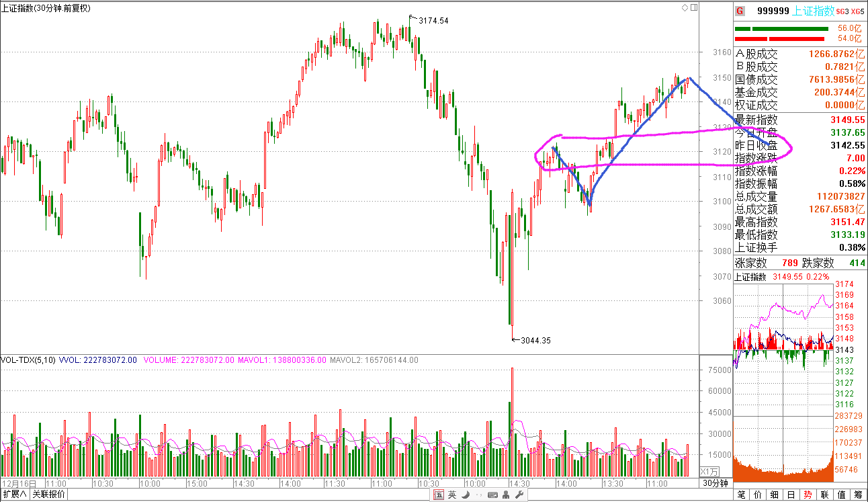The height and width of the screenshot is (502, 868).
Task: Click the person icon in the IME bar
Action: (x=506, y=495)
